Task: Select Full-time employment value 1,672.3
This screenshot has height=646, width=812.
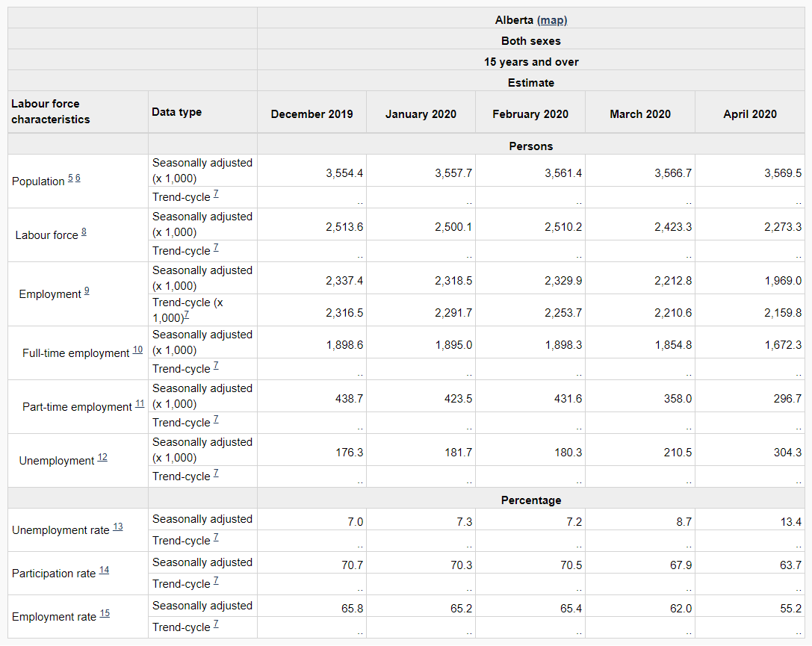Action: click(x=783, y=345)
